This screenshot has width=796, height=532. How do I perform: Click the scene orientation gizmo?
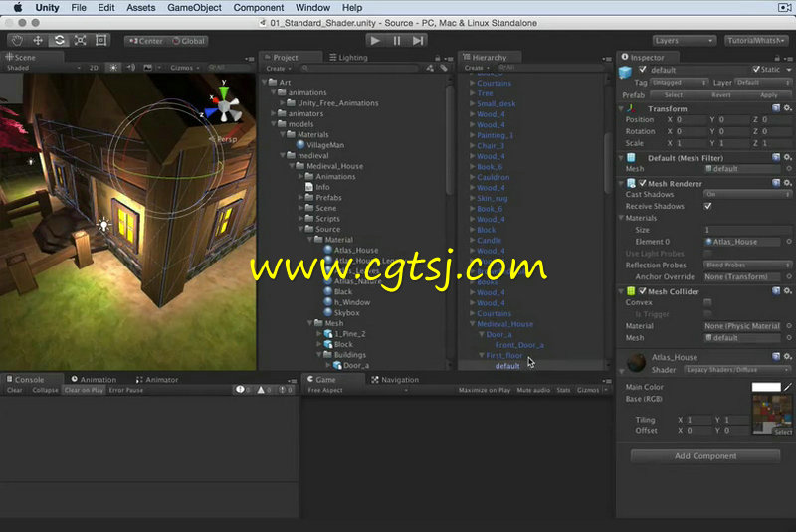223,107
